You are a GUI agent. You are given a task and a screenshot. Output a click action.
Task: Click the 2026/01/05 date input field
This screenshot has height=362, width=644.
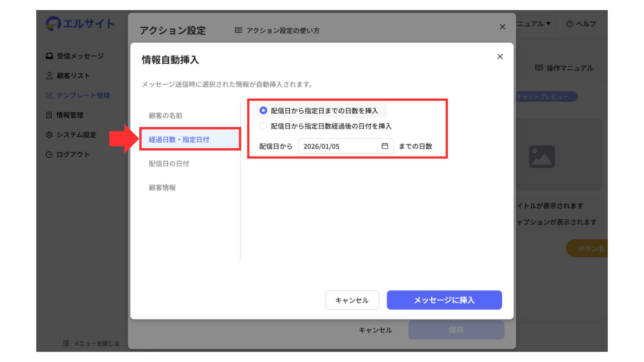(x=339, y=146)
